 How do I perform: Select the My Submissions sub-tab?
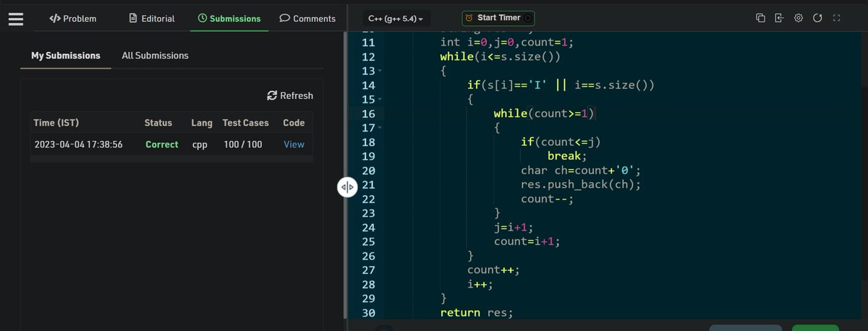click(66, 55)
